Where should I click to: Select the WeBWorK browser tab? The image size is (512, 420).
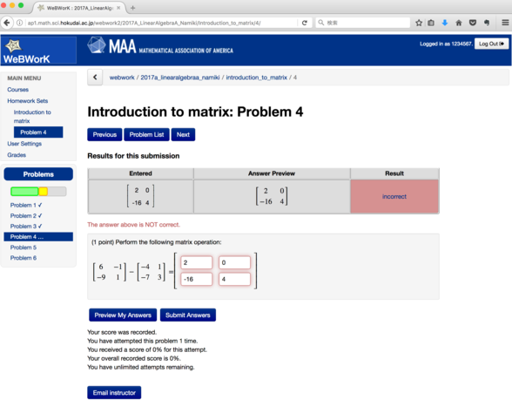(x=78, y=8)
